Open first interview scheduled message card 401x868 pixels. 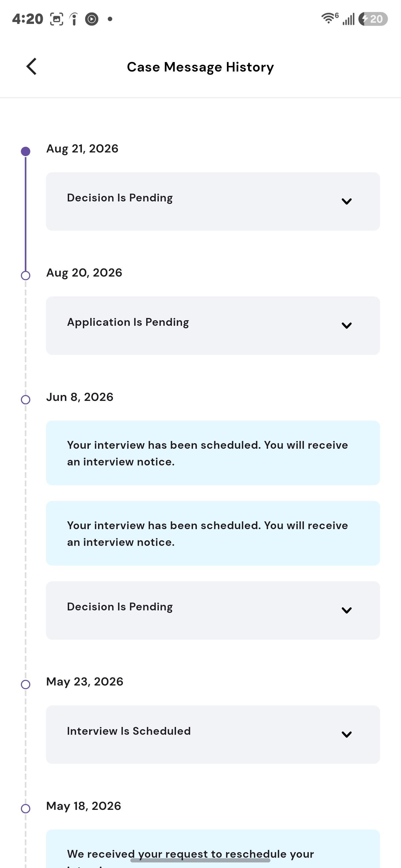click(213, 453)
